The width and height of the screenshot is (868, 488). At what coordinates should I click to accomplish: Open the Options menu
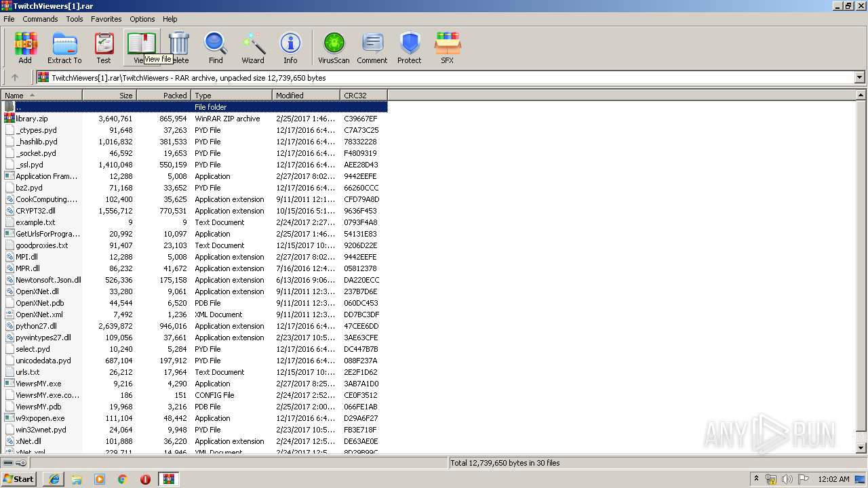tap(142, 19)
